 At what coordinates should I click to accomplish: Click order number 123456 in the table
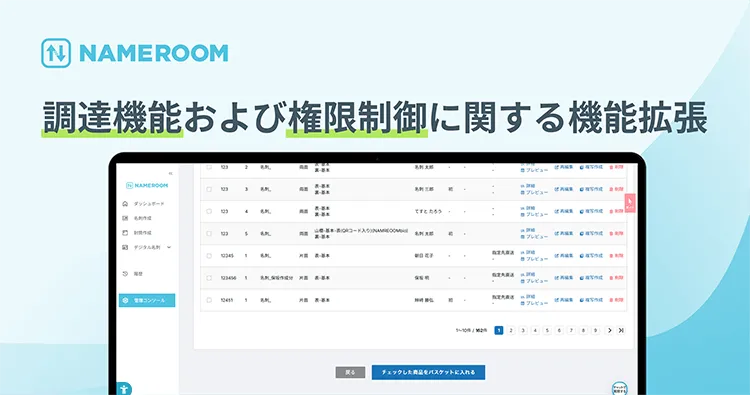point(229,278)
